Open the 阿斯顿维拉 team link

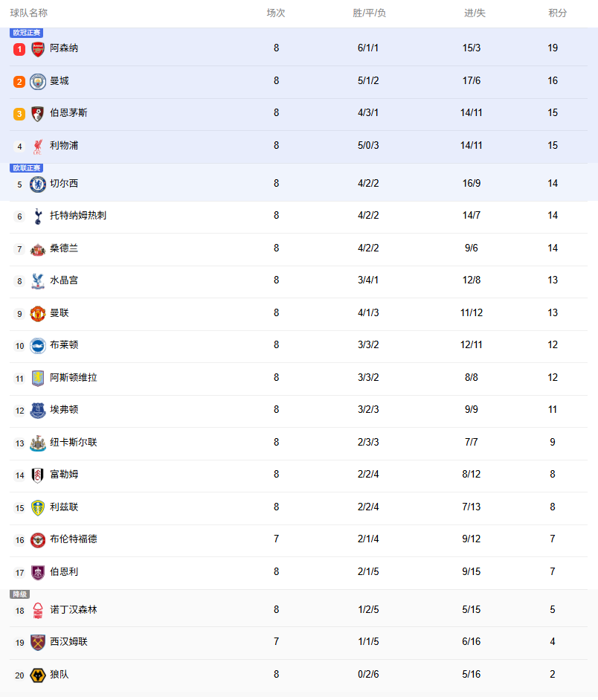(73, 378)
